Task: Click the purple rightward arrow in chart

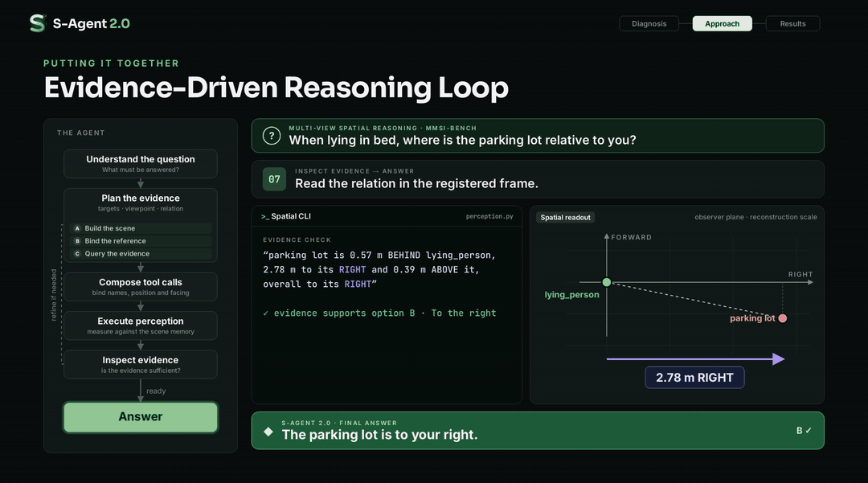Action: tap(696, 359)
